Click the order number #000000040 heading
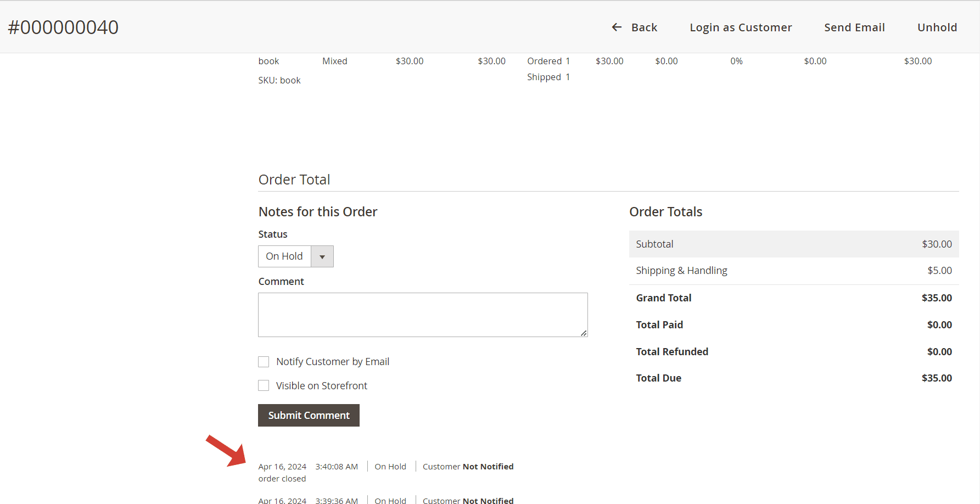Image resolution: width=980 pixels, height=504 pixels. tap(63, 27)
